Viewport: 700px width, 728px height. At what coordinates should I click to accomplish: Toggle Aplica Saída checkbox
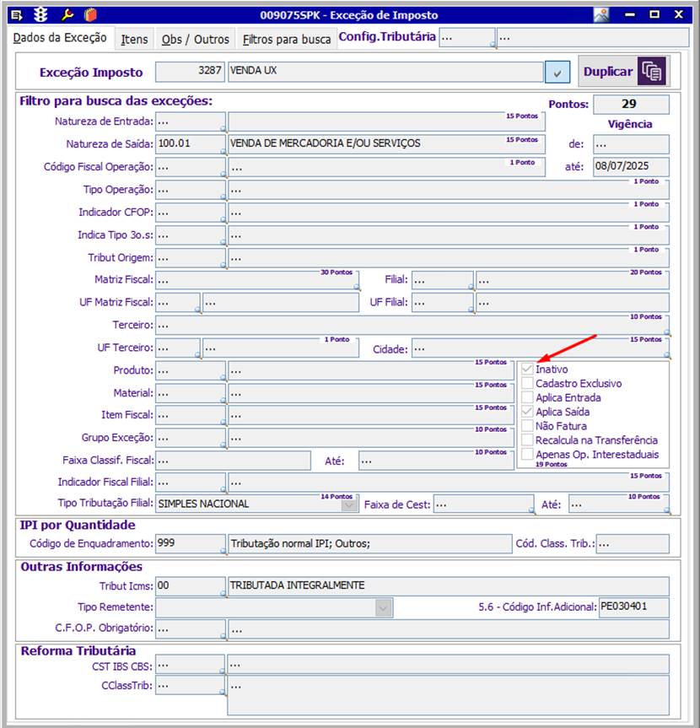[527, 412]
